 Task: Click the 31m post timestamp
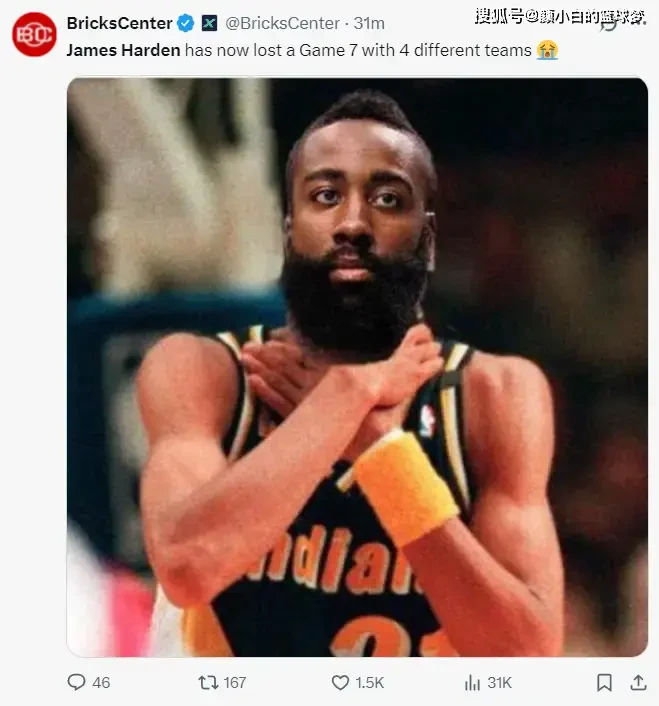(x=369, y=23)
